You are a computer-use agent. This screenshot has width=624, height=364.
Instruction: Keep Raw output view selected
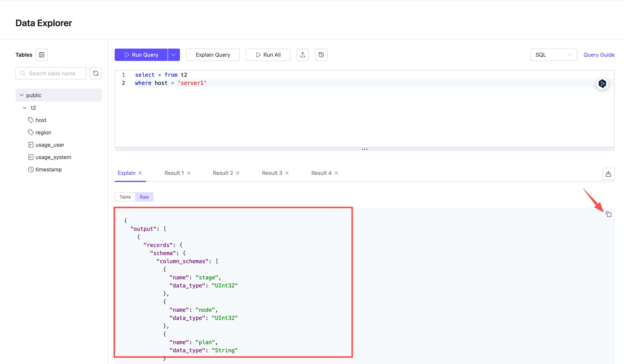pyautogui.click(x=144, y=197)
